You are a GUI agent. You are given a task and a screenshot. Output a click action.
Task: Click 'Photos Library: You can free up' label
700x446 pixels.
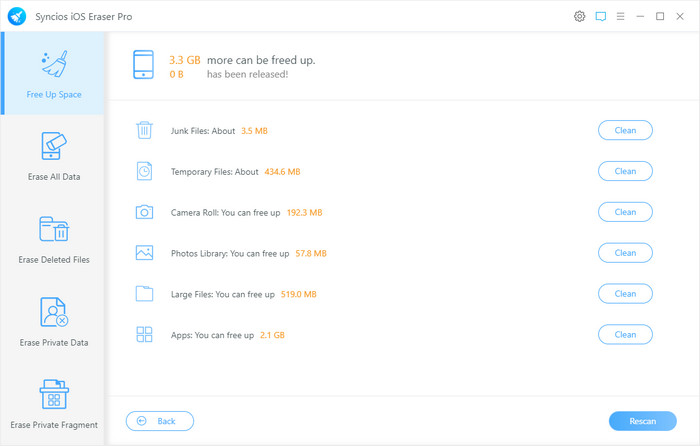click(230, 254)
